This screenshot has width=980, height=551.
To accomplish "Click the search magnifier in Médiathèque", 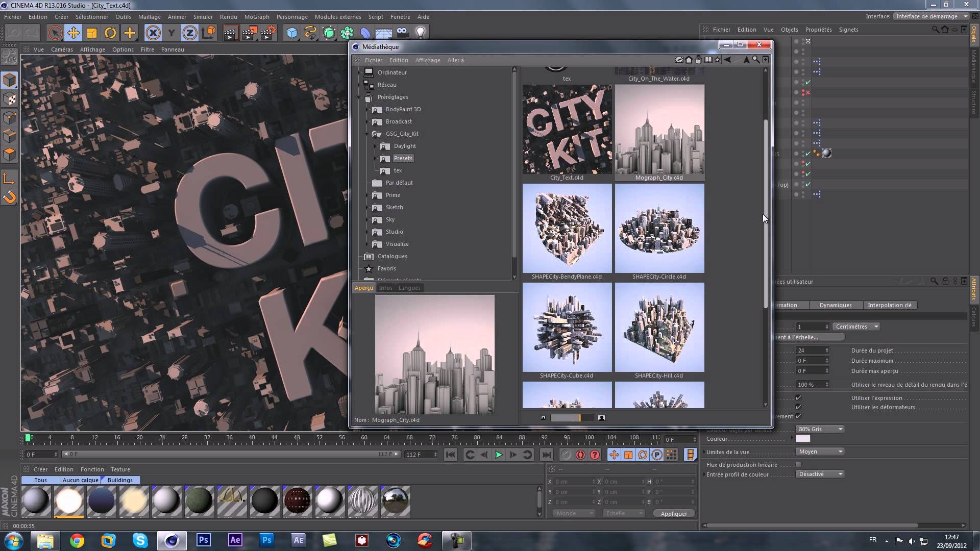I will 756,60.
